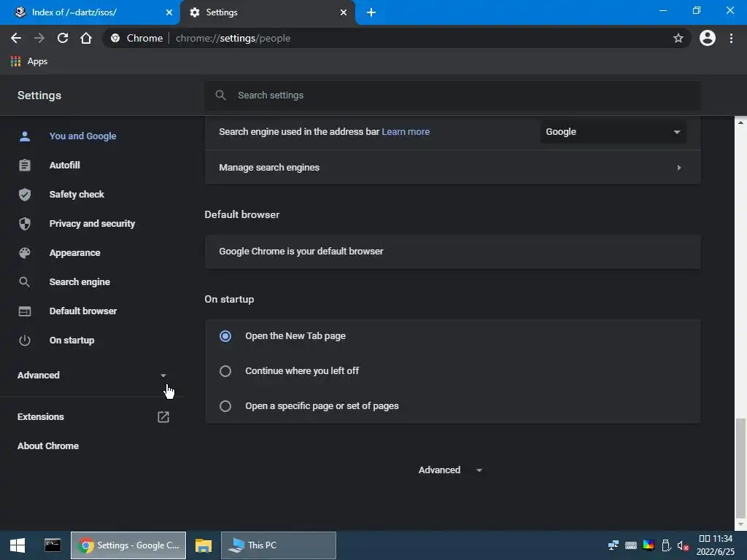747x560 pixels.
Task: Go back using the browser back arrow
Action: point(16,38)
